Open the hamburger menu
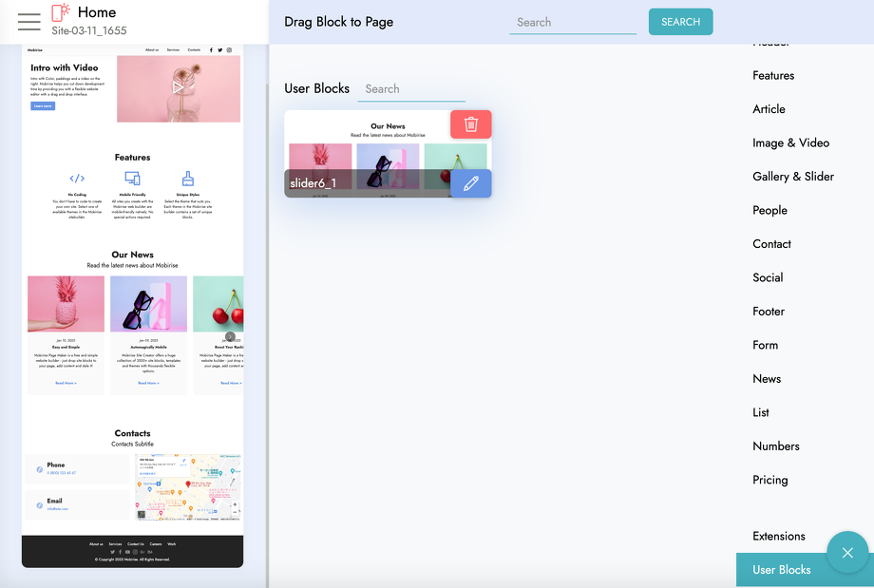The width and height of the screenshot is (874, 588). (x=29, y=22)
